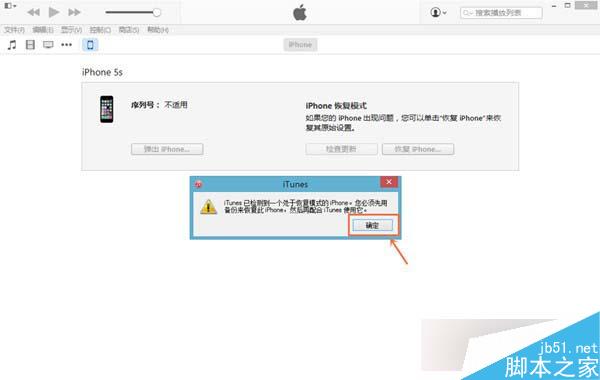Open the 商店 (Store) menu
This screenshot has width=600, height=380.
pos(129,30)
